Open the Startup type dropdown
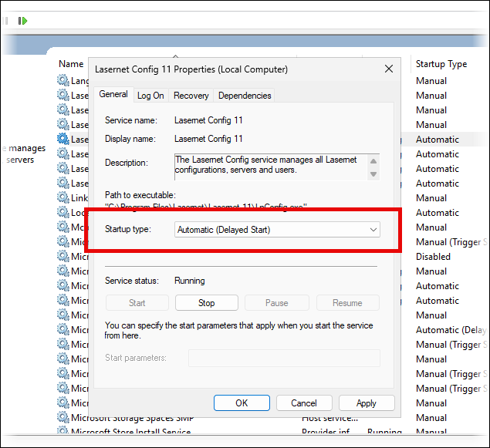 pyautogui.click(x=277, y=230)
